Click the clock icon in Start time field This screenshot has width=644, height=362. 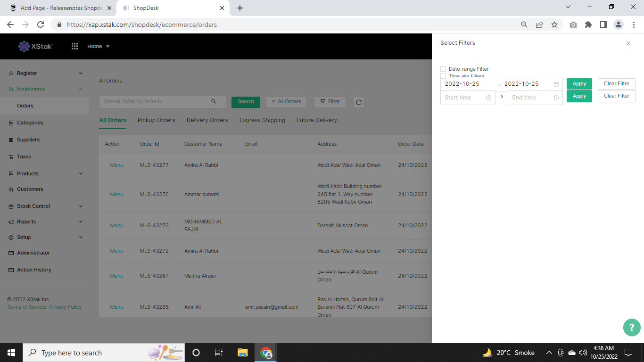[x=488, y=98]
